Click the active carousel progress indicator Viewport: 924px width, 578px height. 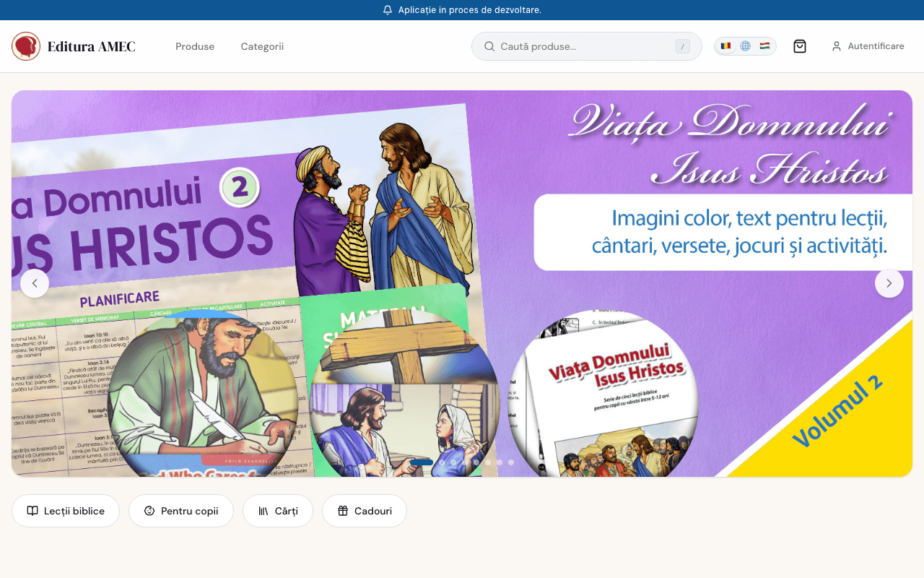pyautogui.click(x=422, y=462)
